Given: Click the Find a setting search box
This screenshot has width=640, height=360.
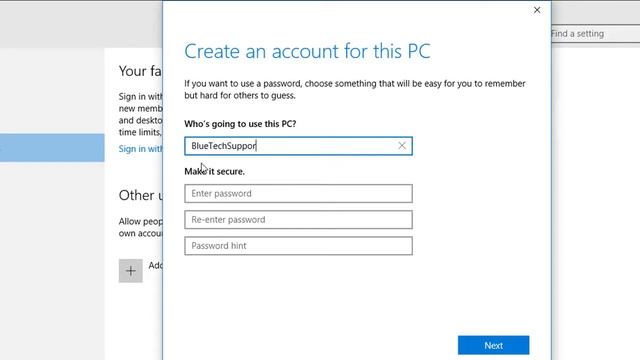Looking at the screenshot, I should click(x=596, y=33).
